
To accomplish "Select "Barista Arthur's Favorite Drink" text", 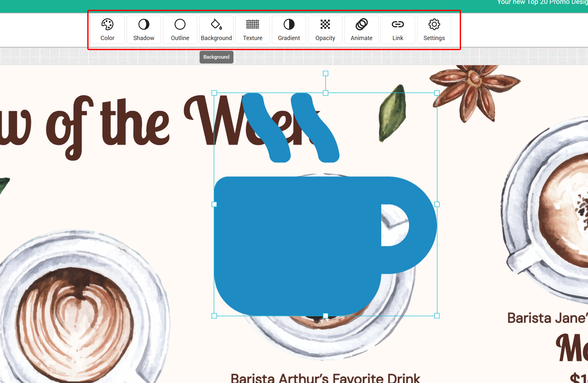I will pos(325,378).
